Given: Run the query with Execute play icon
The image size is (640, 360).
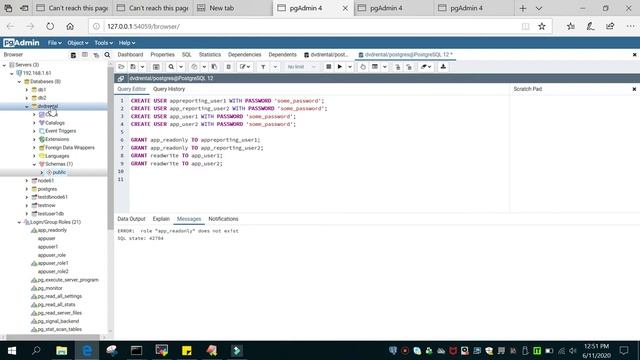Looking at the screenshot, I should (340, 67).
